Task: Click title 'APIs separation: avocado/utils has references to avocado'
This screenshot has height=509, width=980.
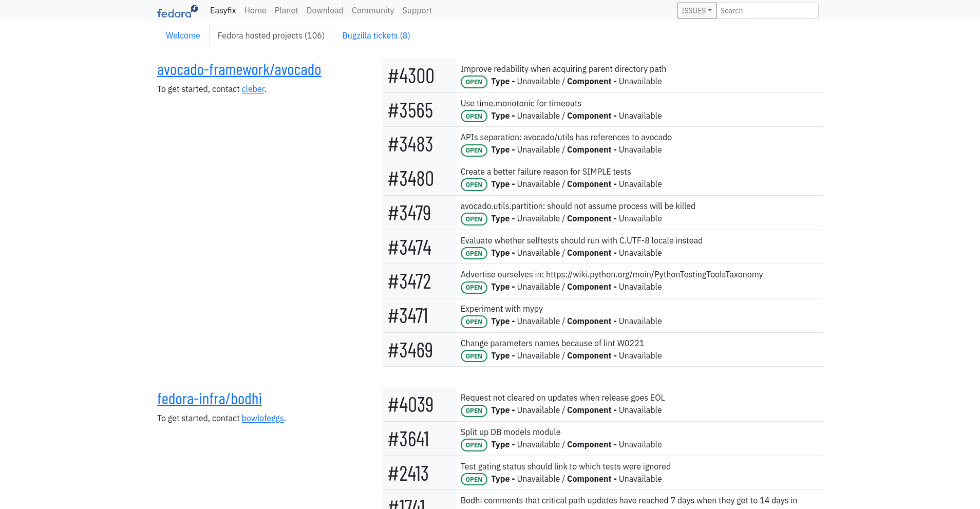Action: pyautogui.click(x=566, y=137)
